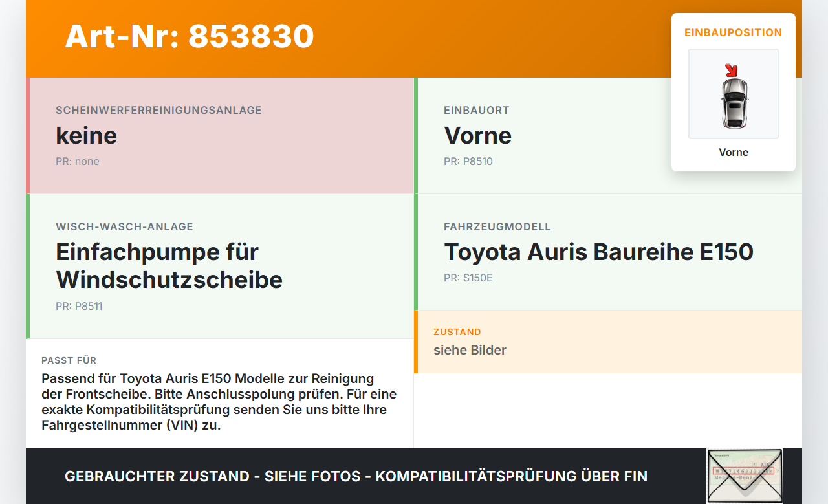828x504 pixels.
Task: Click the Vorne caption under car image
Action: [x=734, y=152]
